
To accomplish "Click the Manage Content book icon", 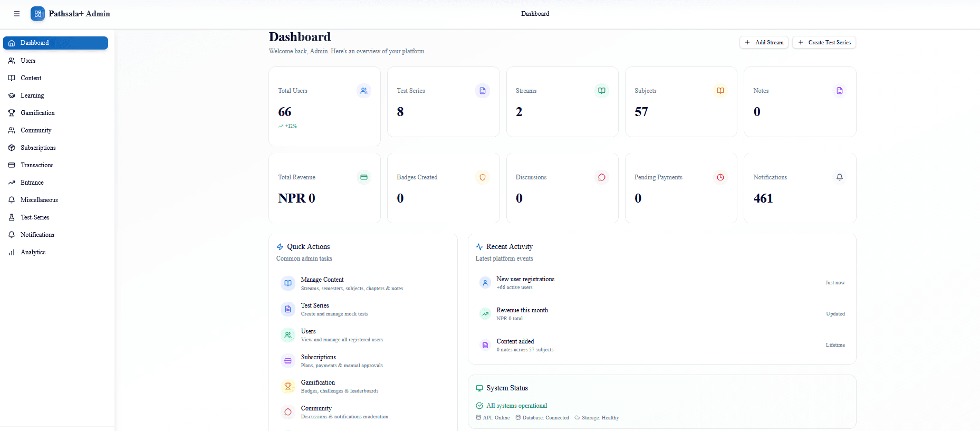I will (x=288, y=283).
